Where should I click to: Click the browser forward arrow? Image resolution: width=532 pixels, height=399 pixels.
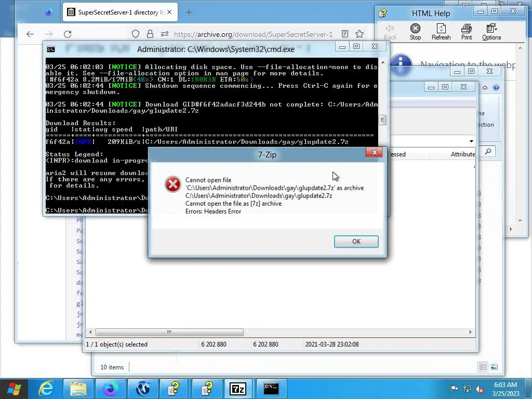(x=49, y=34)
